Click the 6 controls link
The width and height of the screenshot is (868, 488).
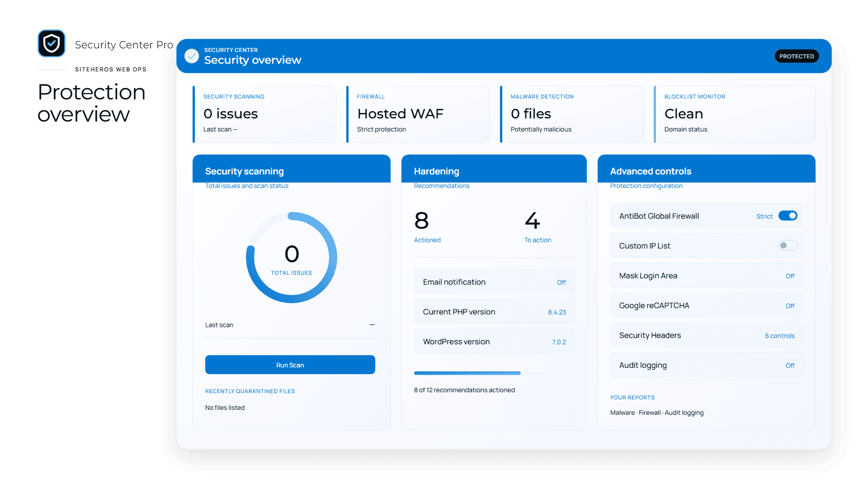tap(779, 336)
